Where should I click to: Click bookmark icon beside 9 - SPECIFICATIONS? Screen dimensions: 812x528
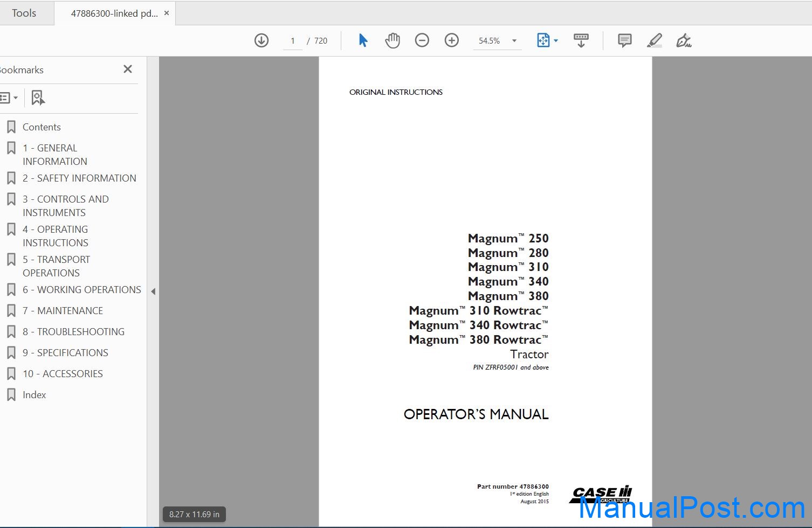pos(11,353)
